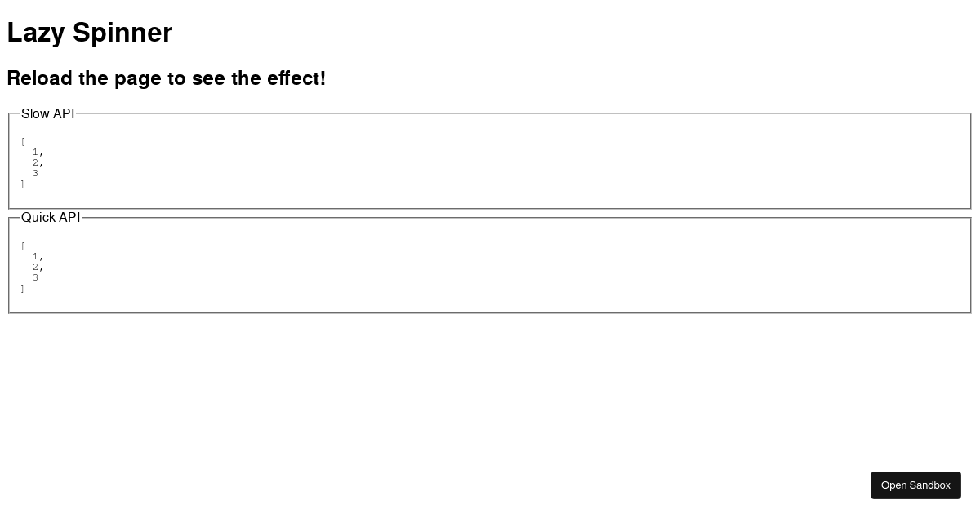Click closing bracket in Quick API panel
980x514 pixels.
[x=23, y=288]
